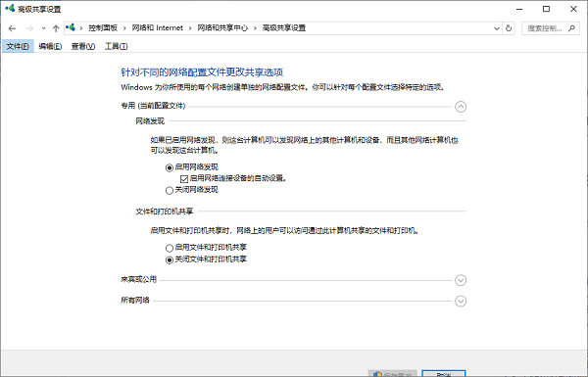Expand chevron after 网络和共享中心 breadcrumb
This screenshot has height=377, width=588.
point(255,28)
